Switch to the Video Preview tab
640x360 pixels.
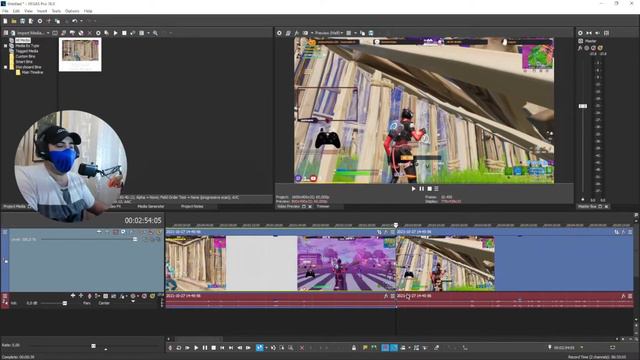click(289, 207)
